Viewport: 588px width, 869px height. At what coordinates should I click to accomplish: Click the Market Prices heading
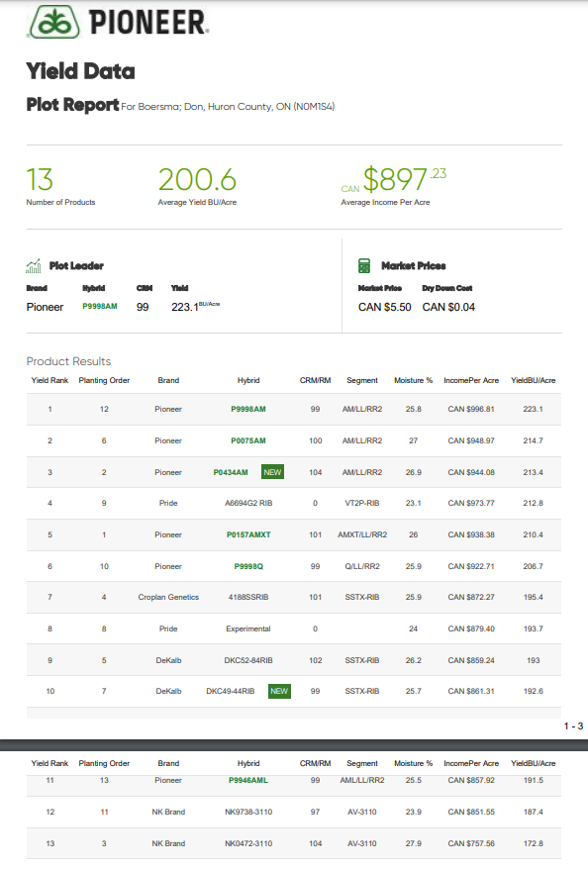(x=414, y=266)
